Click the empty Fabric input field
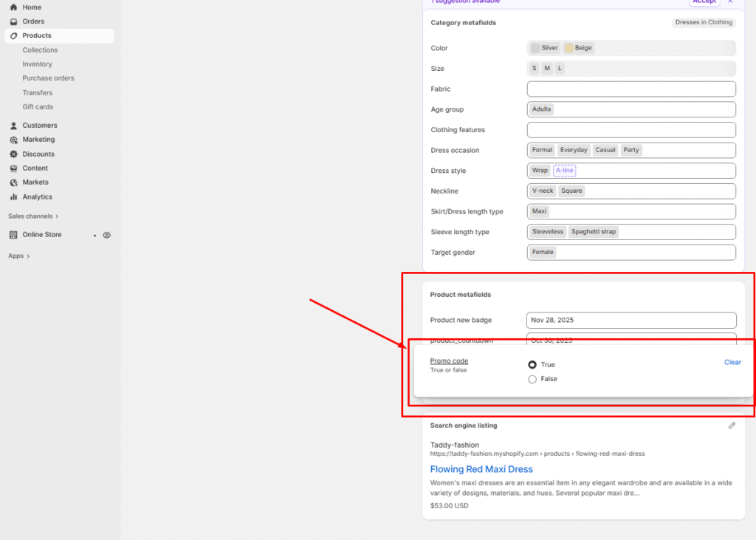This screenshot has width=756, height=540. tap(631, 89)
